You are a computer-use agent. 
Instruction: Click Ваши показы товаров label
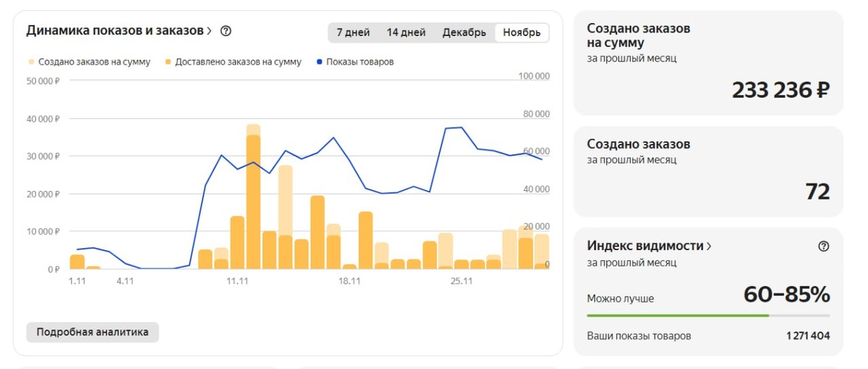[x=639, y=336]
